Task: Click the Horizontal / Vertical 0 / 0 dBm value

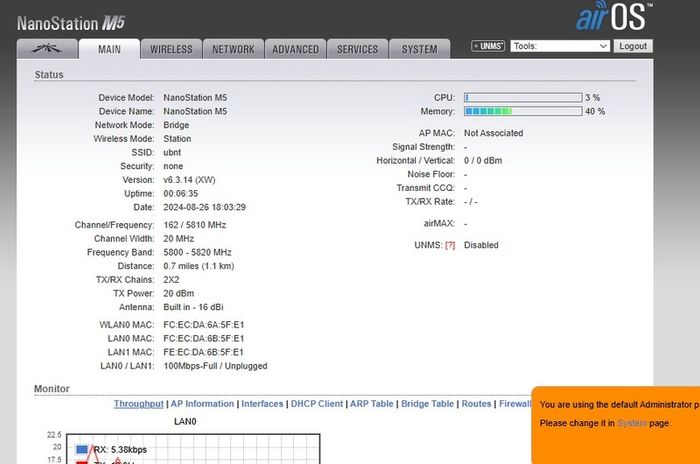Action: coord(483,161)
